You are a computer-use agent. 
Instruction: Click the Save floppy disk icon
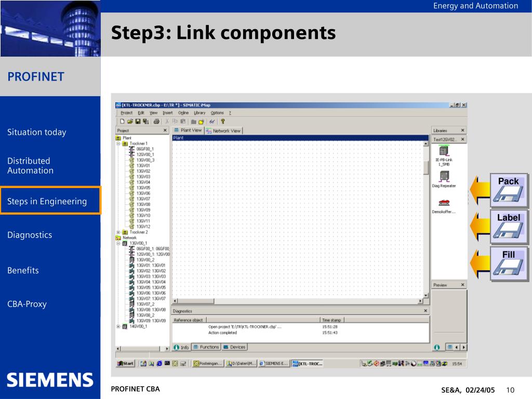click(138, 122)
